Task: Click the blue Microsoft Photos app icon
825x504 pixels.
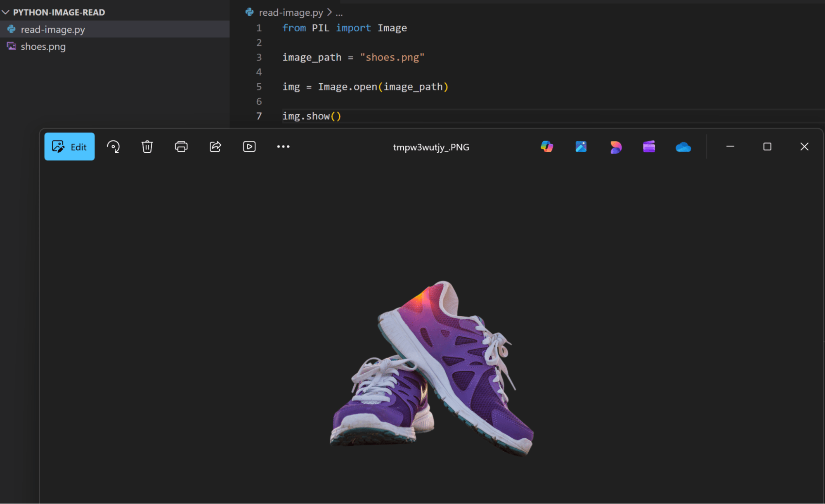Action: click(x=581, y=147)
